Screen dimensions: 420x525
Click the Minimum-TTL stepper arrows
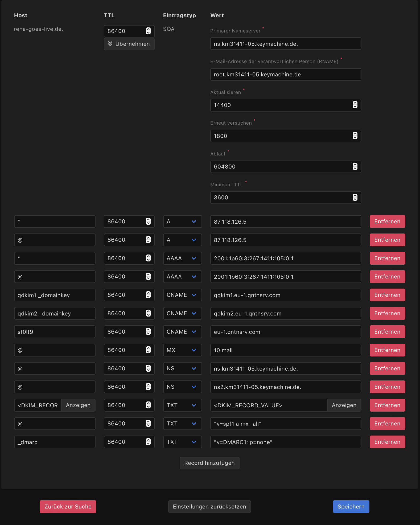355,197
